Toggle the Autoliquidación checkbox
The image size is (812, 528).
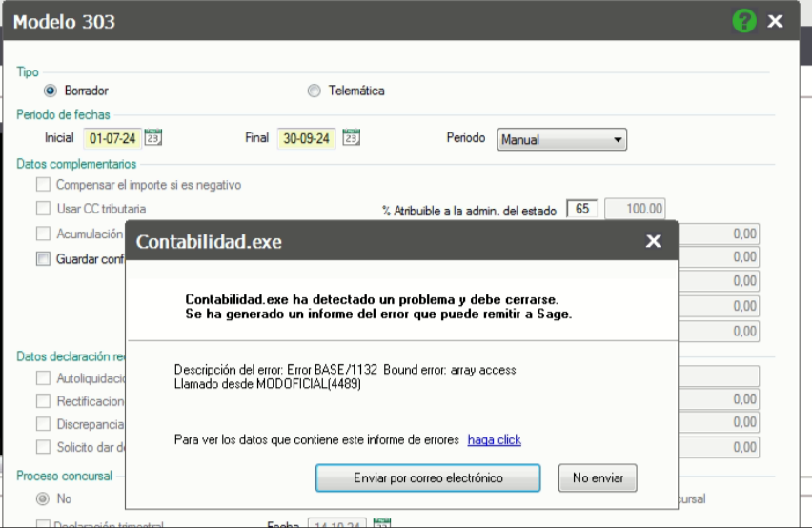[44, 377]
